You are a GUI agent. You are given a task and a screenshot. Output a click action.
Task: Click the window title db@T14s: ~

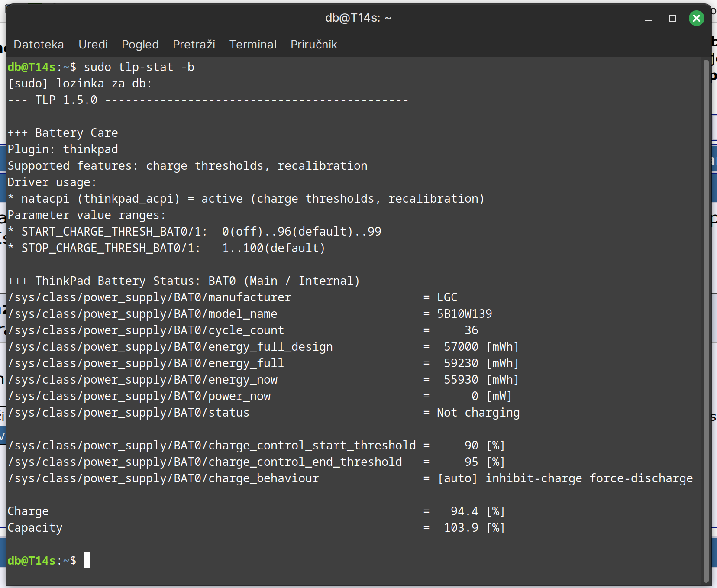[x=358, y=18]
